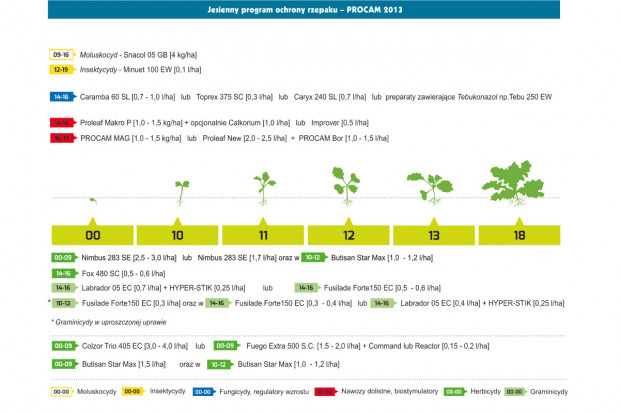Screen dimensions: 620x413
Task: Select the 10-12 tag before Fusilade Forte150 EC [0,3 l/ha]
Action: (65, 303)
